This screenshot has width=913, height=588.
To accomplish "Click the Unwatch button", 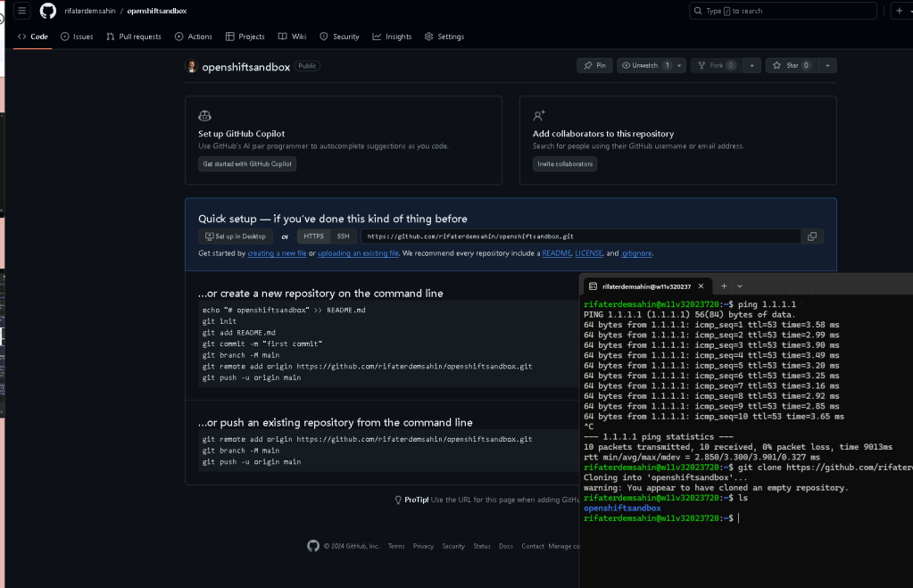I will (646, 65).
